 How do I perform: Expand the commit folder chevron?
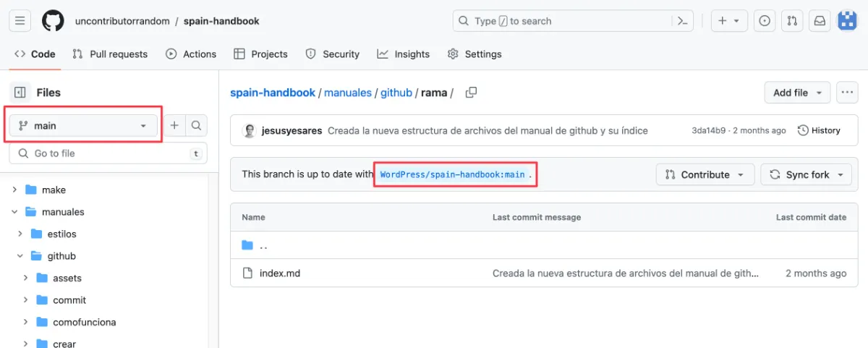[x=26, y=300]
